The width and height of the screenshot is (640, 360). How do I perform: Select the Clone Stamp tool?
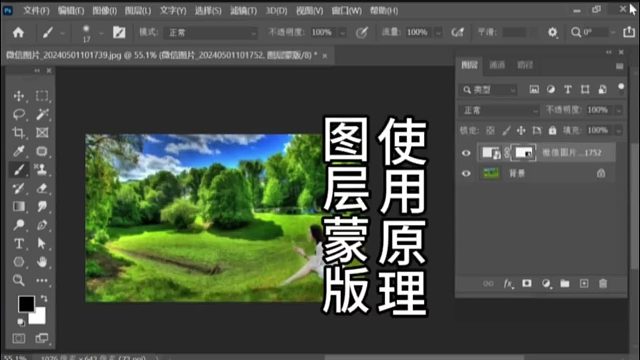click(42, 169)
